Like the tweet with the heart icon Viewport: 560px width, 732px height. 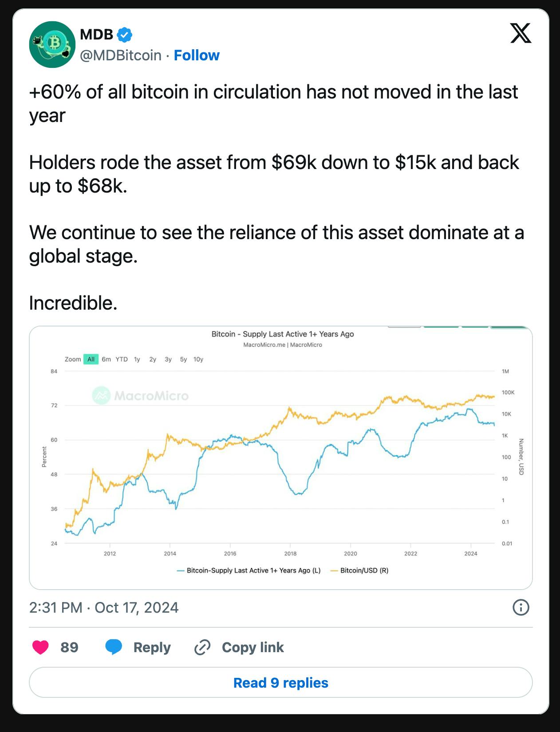point(40,648)
